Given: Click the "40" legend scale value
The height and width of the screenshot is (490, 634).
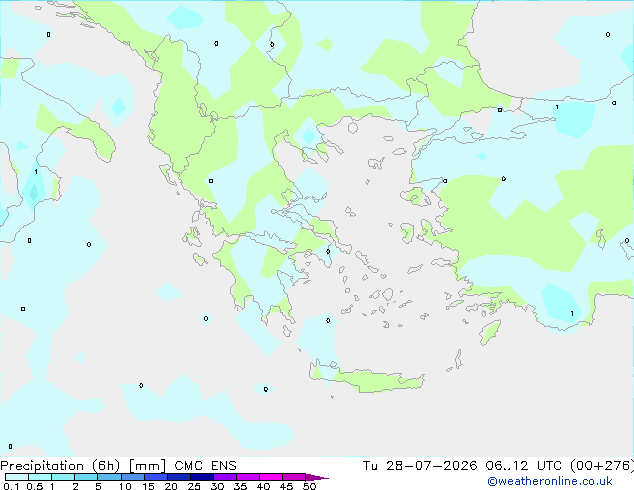Looking at the screenshot, I should click(264, 486).
